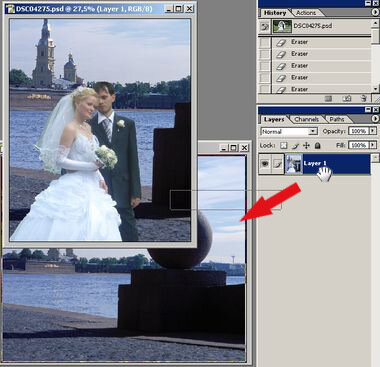Viewport: 380px width, 367px height.
Task: Click the paintbrush indicator next to Layer 1
Action: tap(278, 164)
